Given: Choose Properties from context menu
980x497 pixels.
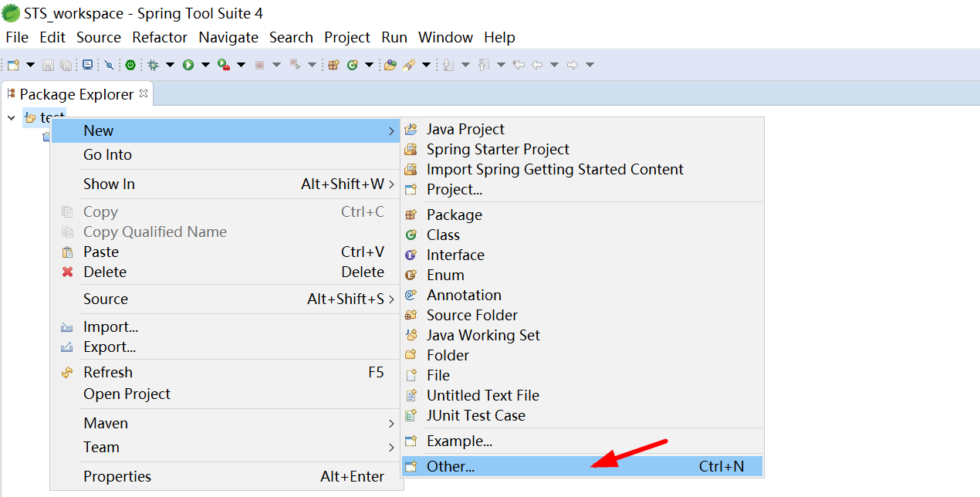Looking at the screenshot, I should click(x=225, y=476).
